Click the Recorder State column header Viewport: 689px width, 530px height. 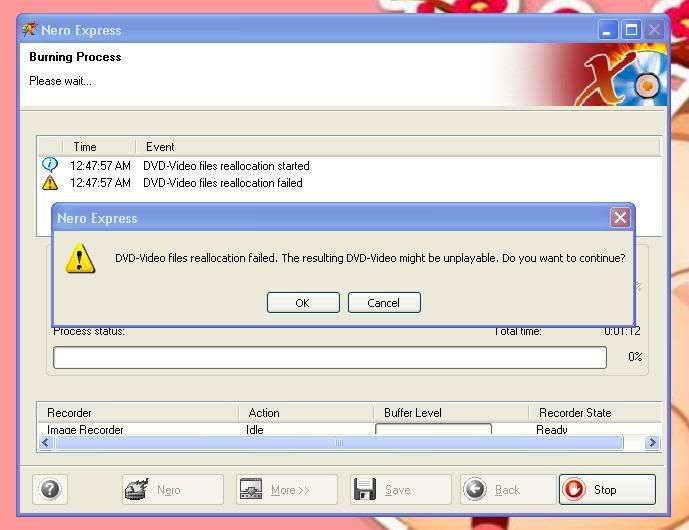575,412
